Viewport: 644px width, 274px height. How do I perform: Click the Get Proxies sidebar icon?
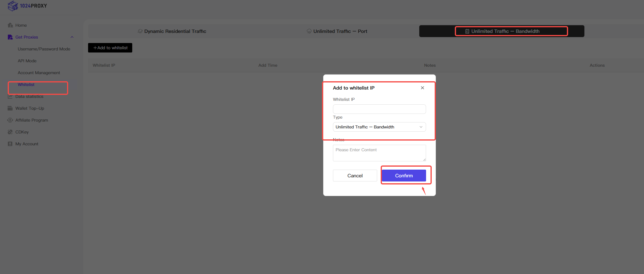(10, 37)
